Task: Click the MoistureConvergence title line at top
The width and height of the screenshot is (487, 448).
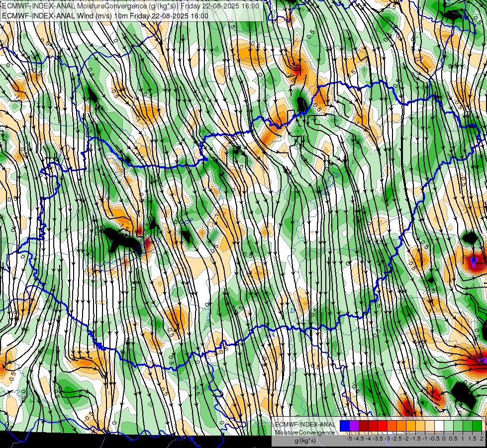Action: tap(130, 6)
